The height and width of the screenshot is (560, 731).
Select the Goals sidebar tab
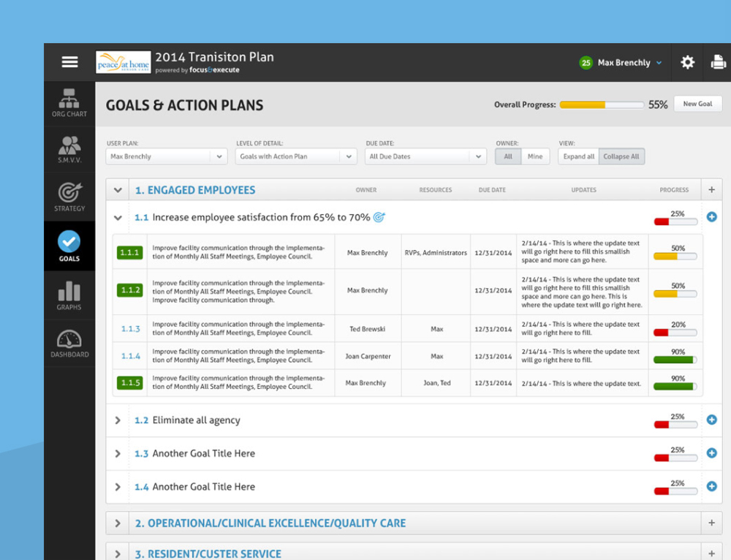pyautogui.click(x=69, y=246)
